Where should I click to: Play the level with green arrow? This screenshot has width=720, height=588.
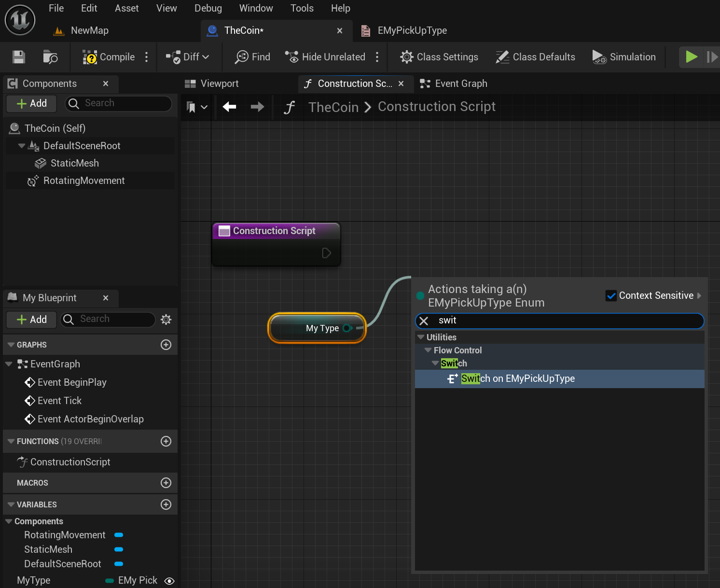tap(692, 57)
